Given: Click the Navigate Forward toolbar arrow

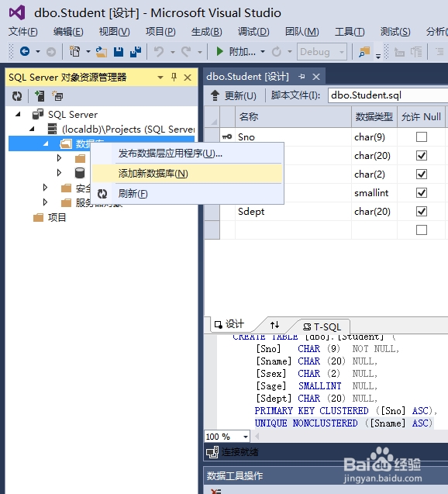Looking at the screenshot, I should pos(51,52).
